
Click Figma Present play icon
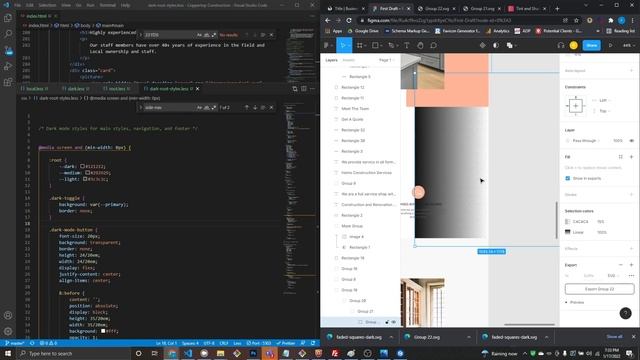tap(611, 45)
